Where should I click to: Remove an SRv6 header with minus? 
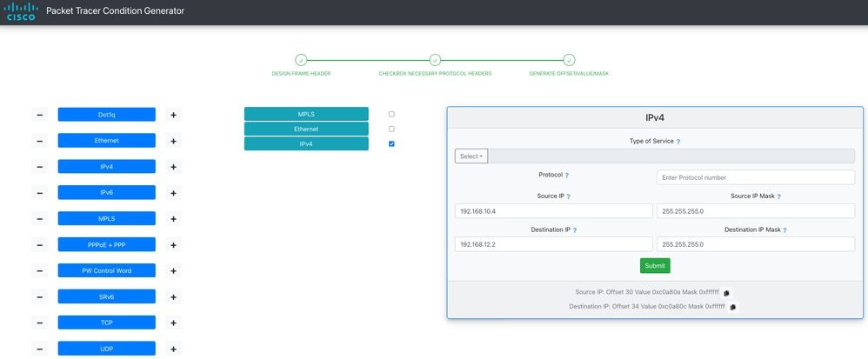(40, 297)
